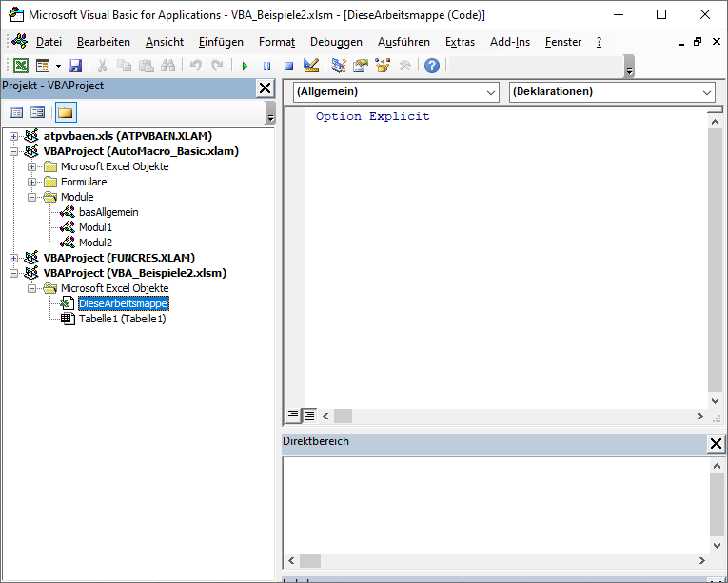Restore the inner code window
The image size is (728, 583).
point(698,42)
